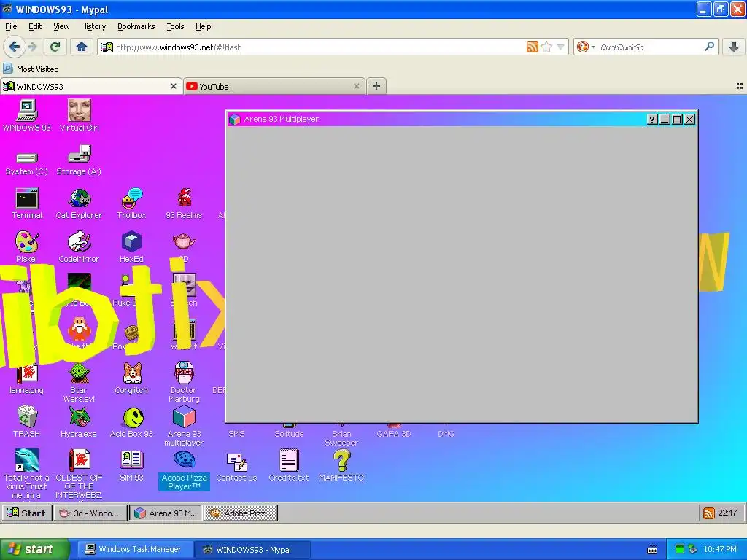Click the Brian Sweeper label
747x560 pixels.
click(341, 438)
